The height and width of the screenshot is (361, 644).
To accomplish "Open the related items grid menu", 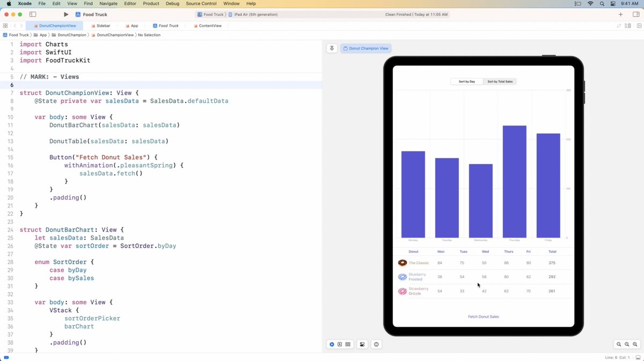I will [x=5, y=26].
